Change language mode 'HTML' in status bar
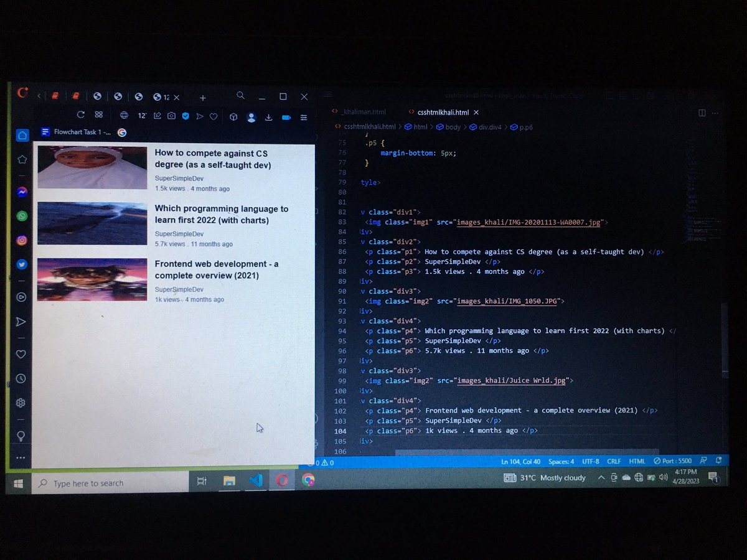This screenshot has width=747, height=560. pyautogui.click(x=637, y=462)
